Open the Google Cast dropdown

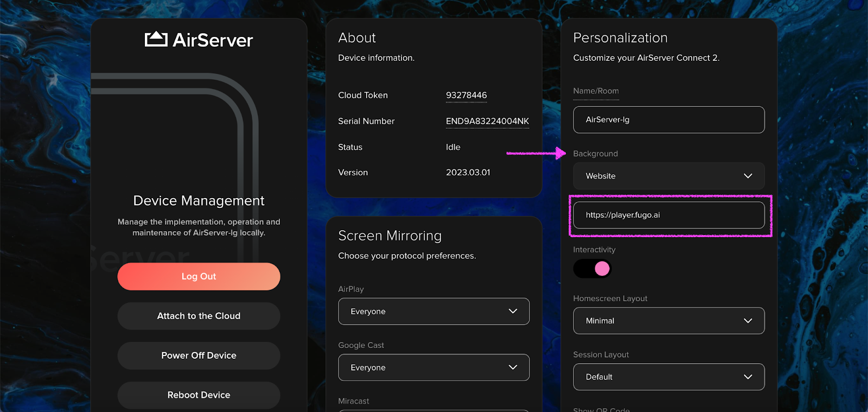[x=434, y=367]
